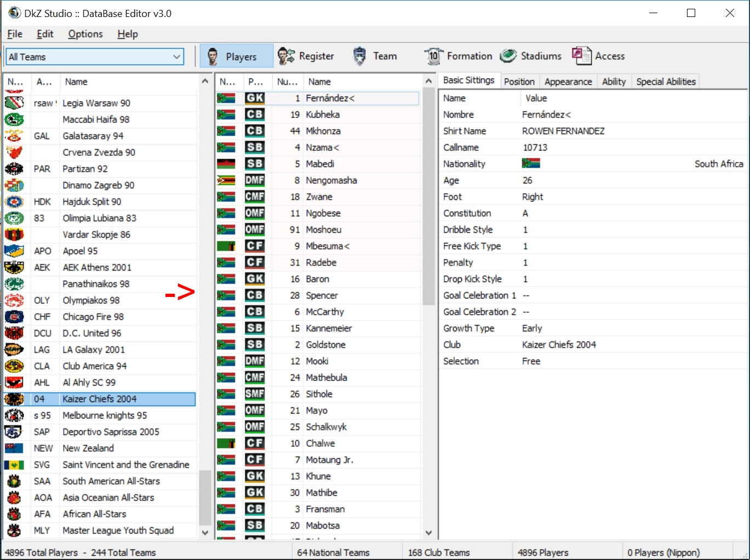750x560 pixels.
Task: Click the Partizan 92 crest icon
Action: point(15,169)
